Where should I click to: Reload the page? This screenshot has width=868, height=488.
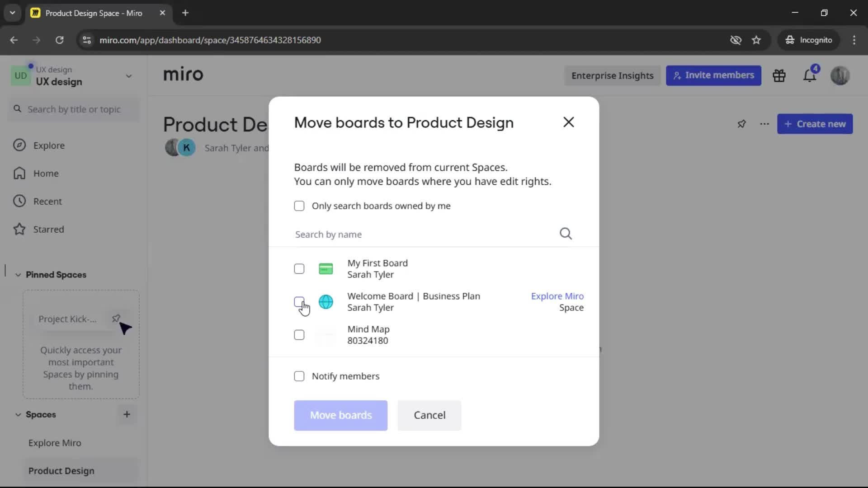pos(59,40)
